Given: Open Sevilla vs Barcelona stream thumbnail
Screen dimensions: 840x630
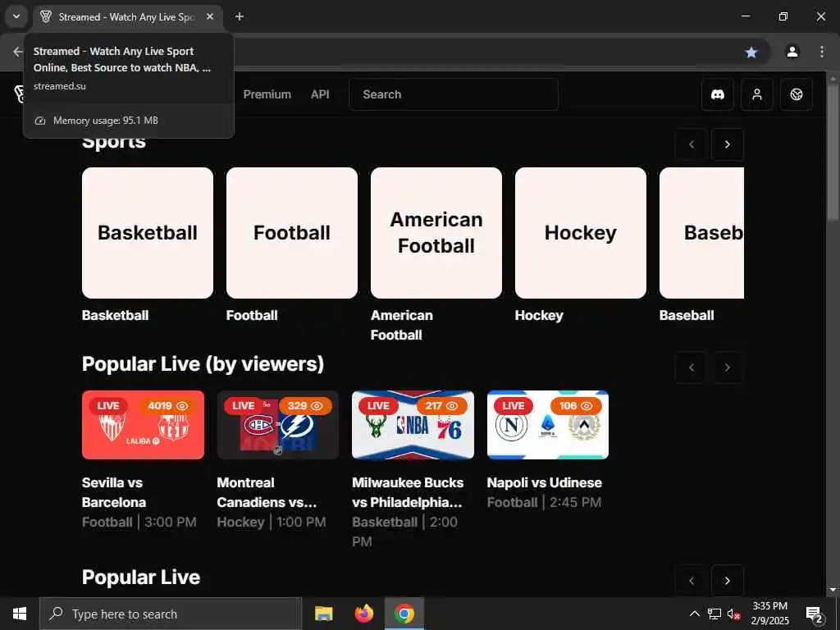Looking at the screenshot, I should (x=143, y=425).
